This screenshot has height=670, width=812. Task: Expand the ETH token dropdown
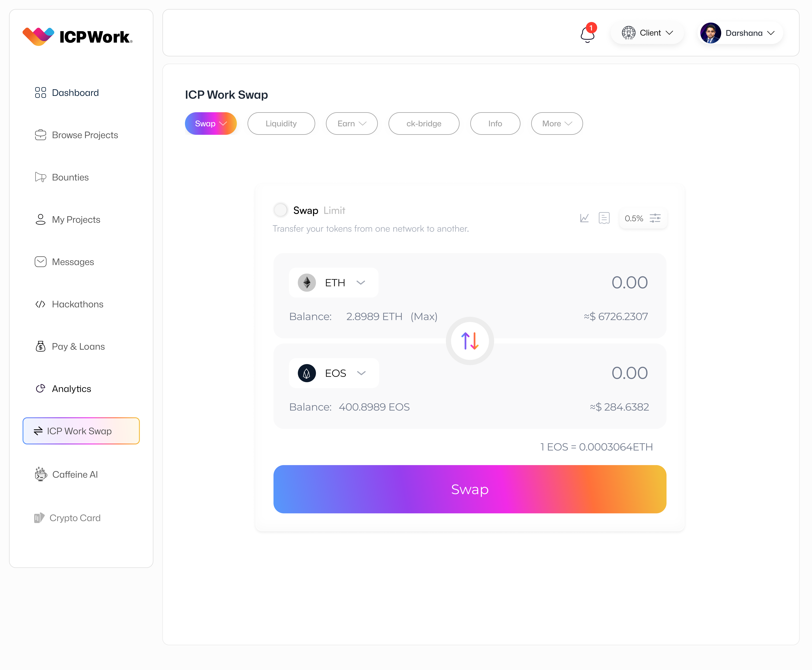point(361,283)
